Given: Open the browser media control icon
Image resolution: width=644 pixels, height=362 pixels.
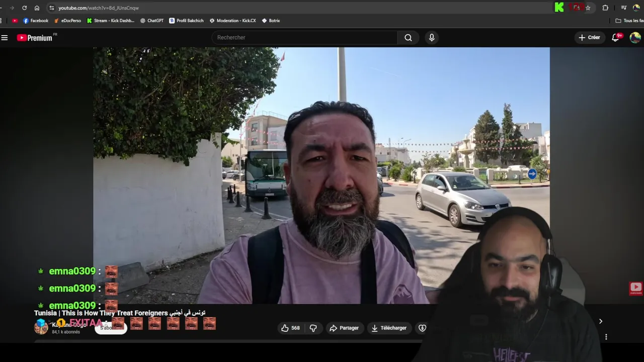Looking at the screenshot, I should click(623, 8).
